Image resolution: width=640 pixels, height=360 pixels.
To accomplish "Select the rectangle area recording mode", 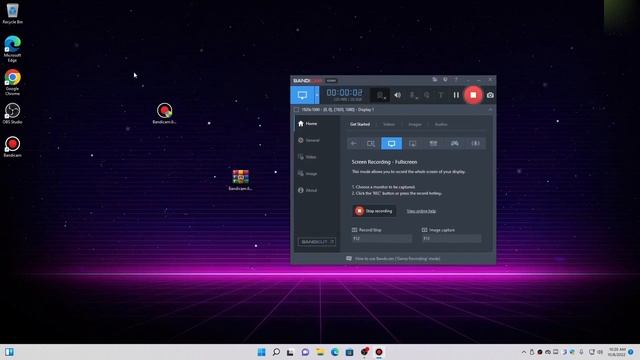I will pyautogui.click(x=371, y=144).
